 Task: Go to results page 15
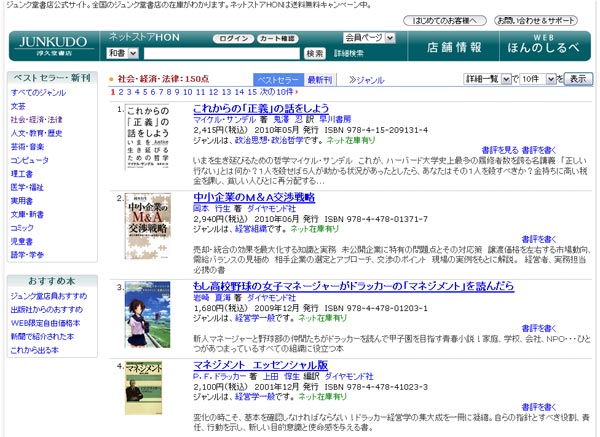pyautogui.click(x=252, y=92)
